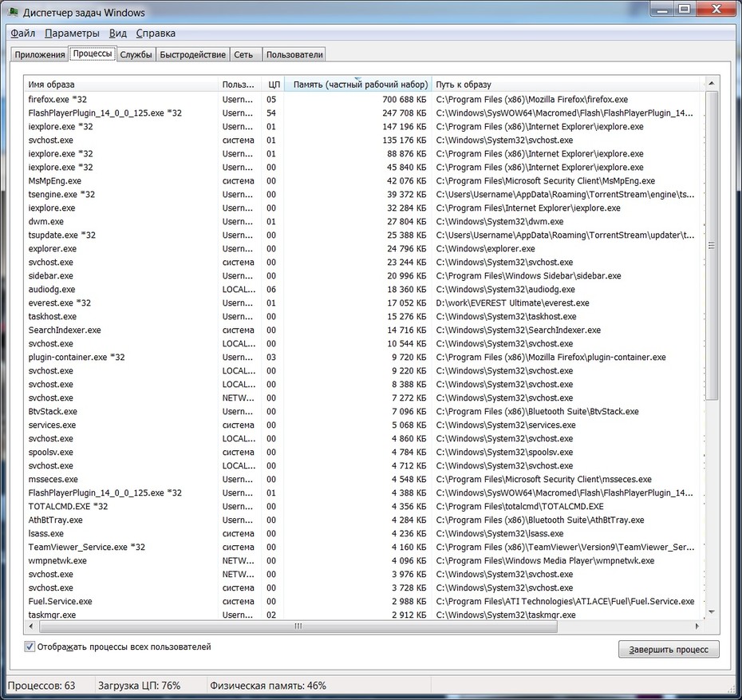742x700 pixels.
Task: Select the services.exe process
Action: (364, 425)
